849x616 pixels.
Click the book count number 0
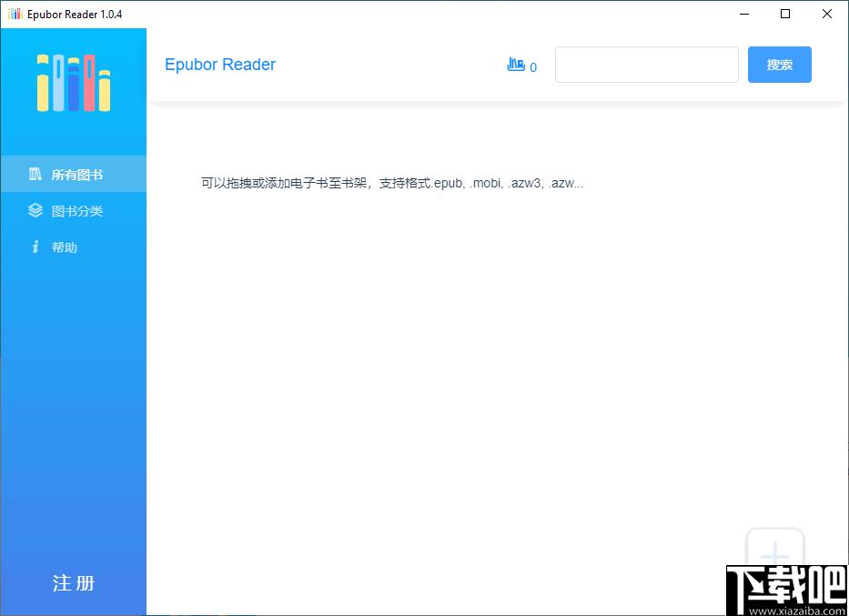pyautogui.click(x=533, y=67)
